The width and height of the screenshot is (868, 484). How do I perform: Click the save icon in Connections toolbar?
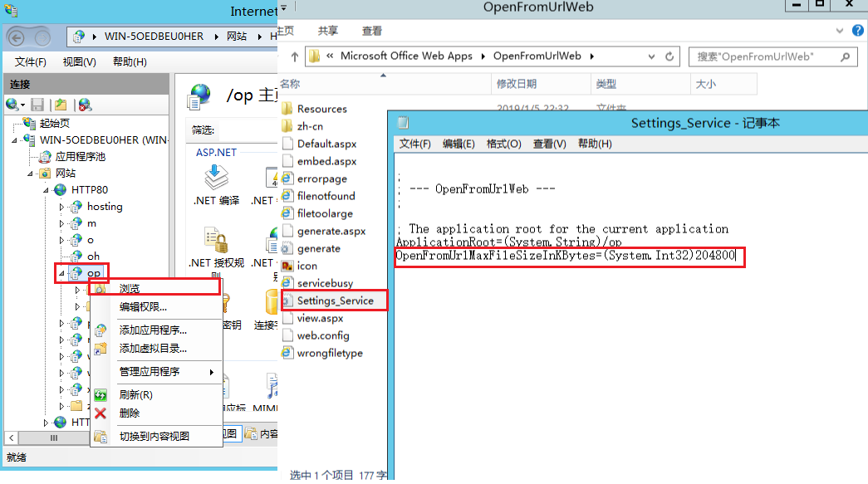37,105
